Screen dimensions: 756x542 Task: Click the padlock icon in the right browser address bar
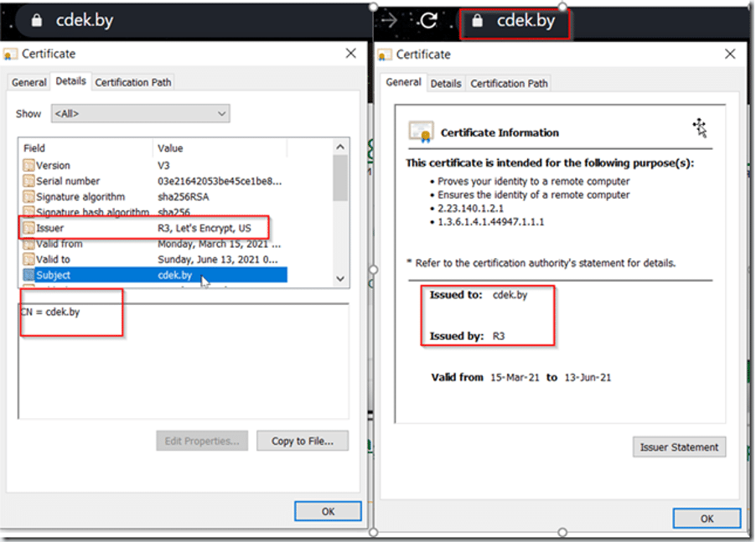click(x=477, y=21)
